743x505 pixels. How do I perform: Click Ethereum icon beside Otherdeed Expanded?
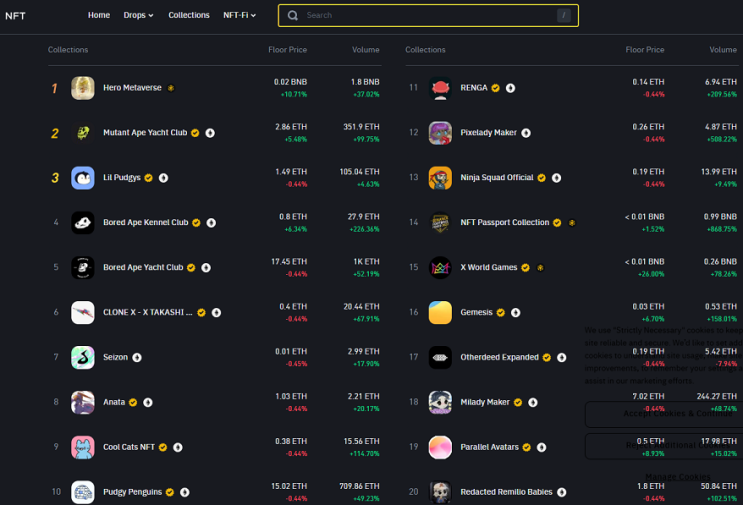[x=562, y=358]
